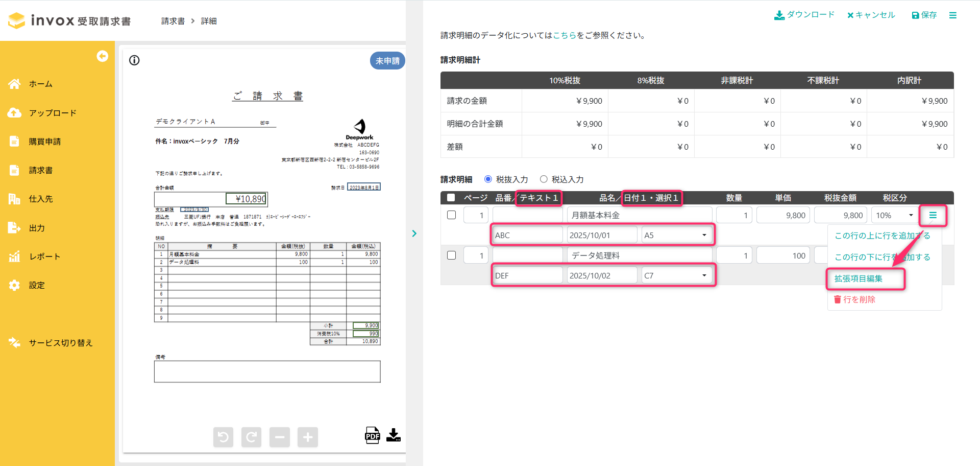
Task: Select the 税込入力 radio button
Action: pyautogui.click(x=544, y=179)
